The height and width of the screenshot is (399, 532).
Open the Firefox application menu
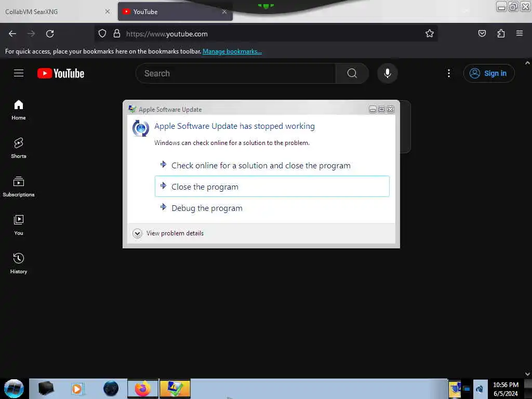point(520,33)
